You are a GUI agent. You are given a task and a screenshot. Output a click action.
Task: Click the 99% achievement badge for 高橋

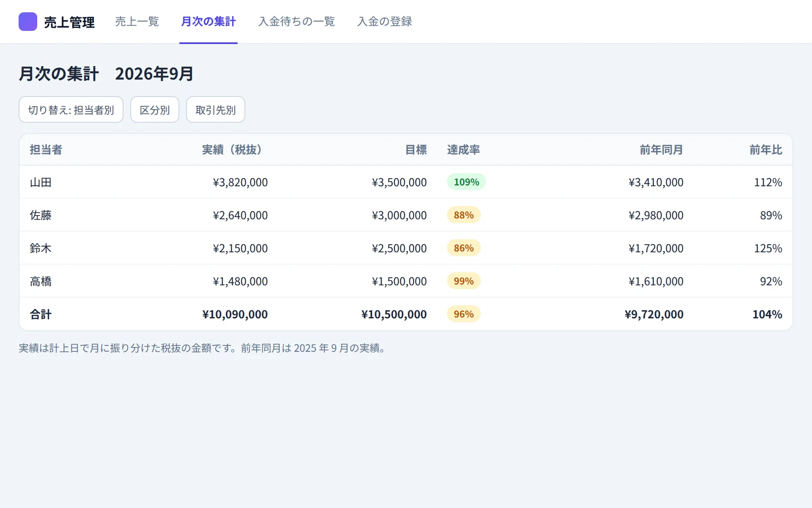[x=464, y=281]
